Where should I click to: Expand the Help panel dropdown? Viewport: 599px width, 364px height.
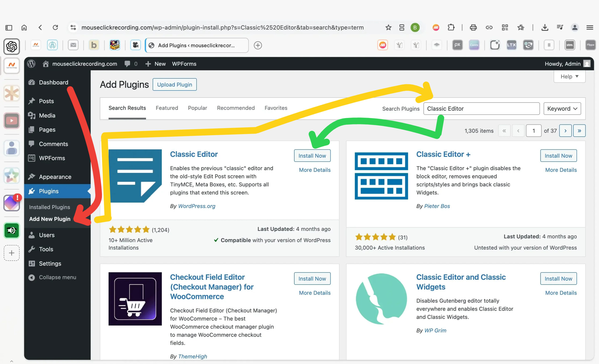click(569, 76)
